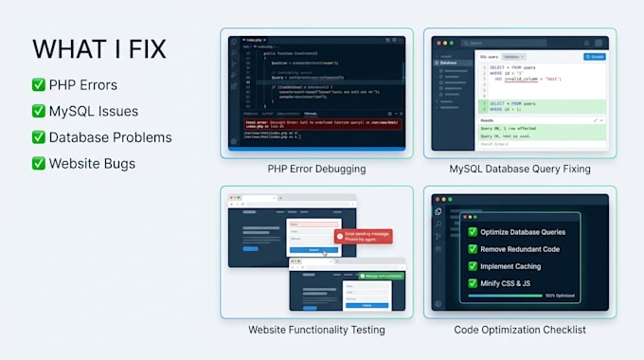Switch to the Debug Console panel tab
This screenshot has width=644, height=360.
pos(288,114)
